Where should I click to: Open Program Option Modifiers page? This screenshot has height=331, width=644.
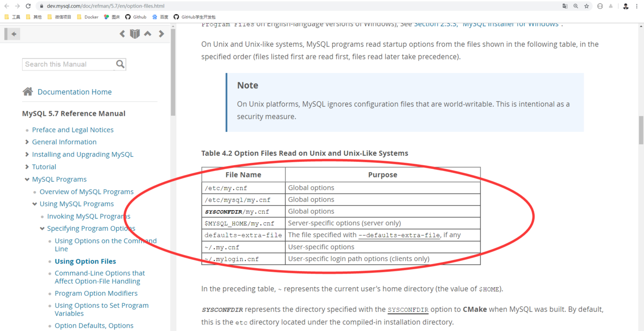tap(96, 293)
